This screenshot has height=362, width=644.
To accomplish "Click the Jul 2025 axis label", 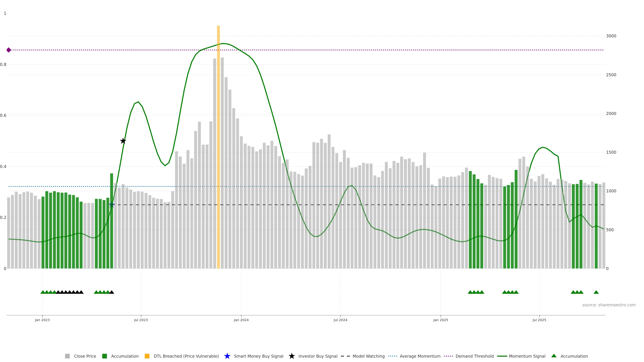I will coord(539,320).
